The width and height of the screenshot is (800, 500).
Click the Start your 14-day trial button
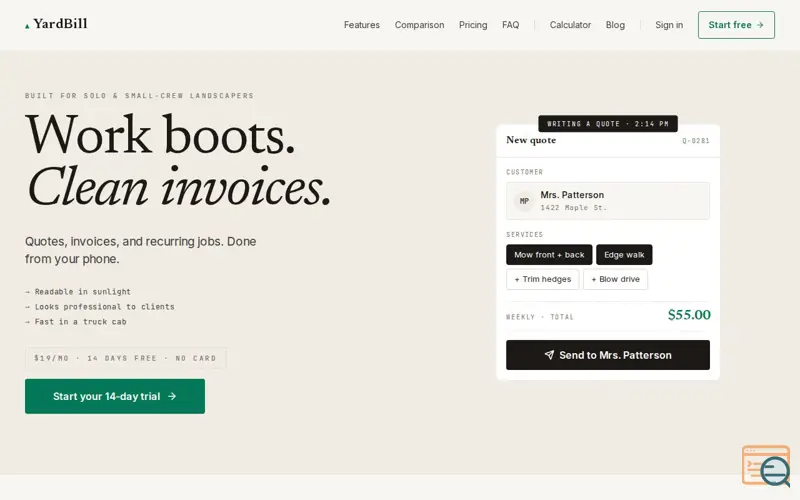coord(115,396)
